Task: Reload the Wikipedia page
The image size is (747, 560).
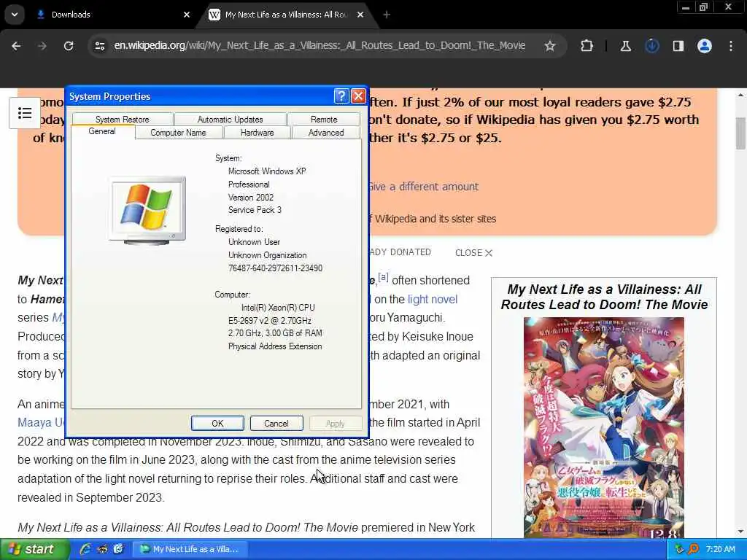Action: [69, 46]
